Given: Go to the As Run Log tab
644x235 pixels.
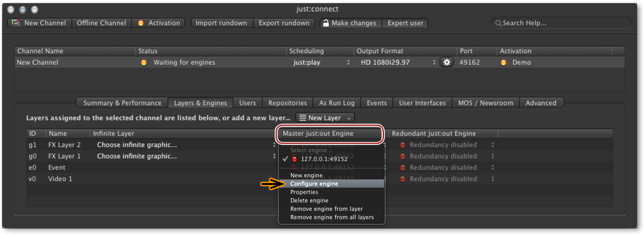Looking at the screenshot, I should coord(337,103).
